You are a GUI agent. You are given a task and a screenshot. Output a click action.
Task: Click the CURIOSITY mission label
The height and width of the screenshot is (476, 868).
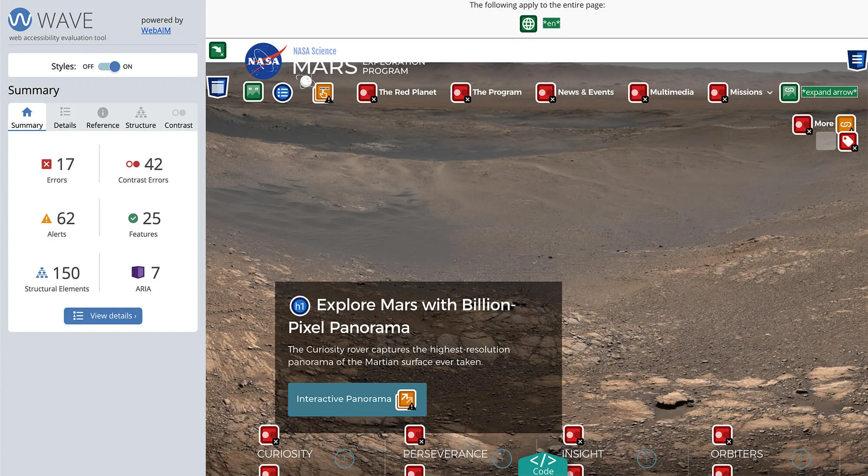point(285,454)
